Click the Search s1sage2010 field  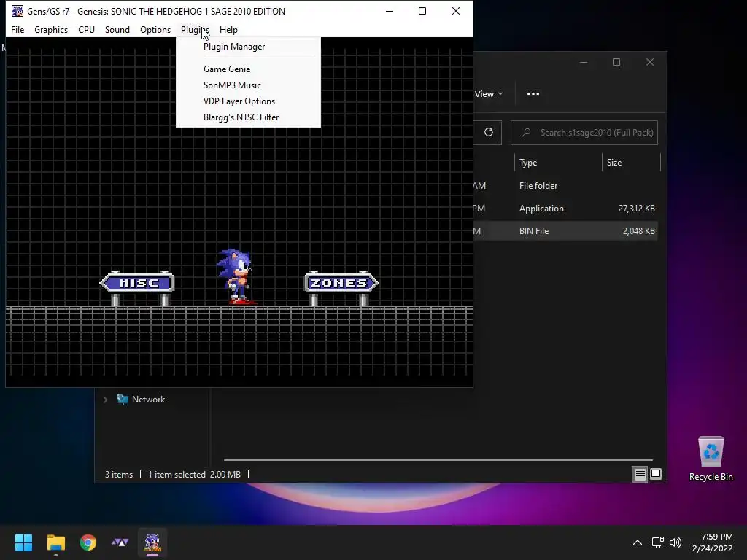coord(584,133)
